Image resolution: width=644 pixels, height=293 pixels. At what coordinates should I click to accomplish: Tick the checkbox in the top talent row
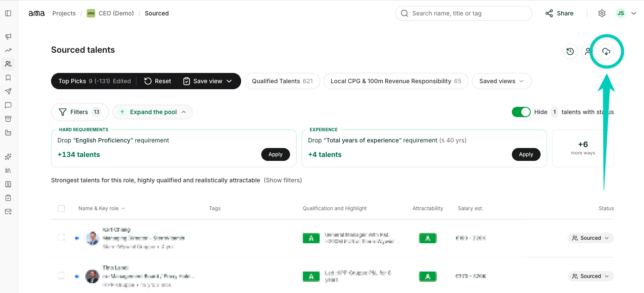tap(61, 238)
